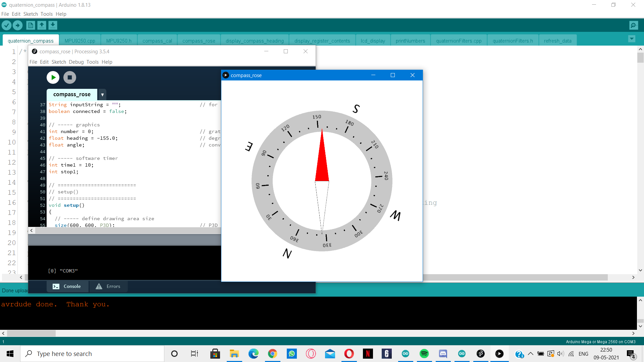The image size is (644, 362).
Task: Open the Processing Debug menu
Action: tap(76, 62)
